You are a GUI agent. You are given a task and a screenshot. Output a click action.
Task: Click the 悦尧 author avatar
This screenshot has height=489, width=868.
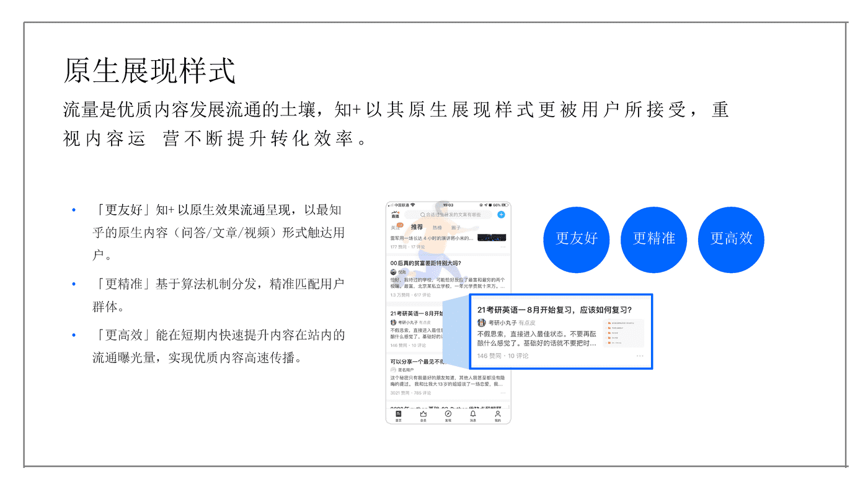(x=393, y=272)
